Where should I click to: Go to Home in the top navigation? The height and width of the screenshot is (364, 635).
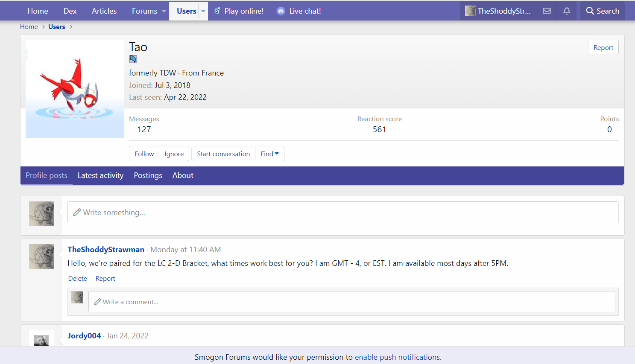point(38,11)
